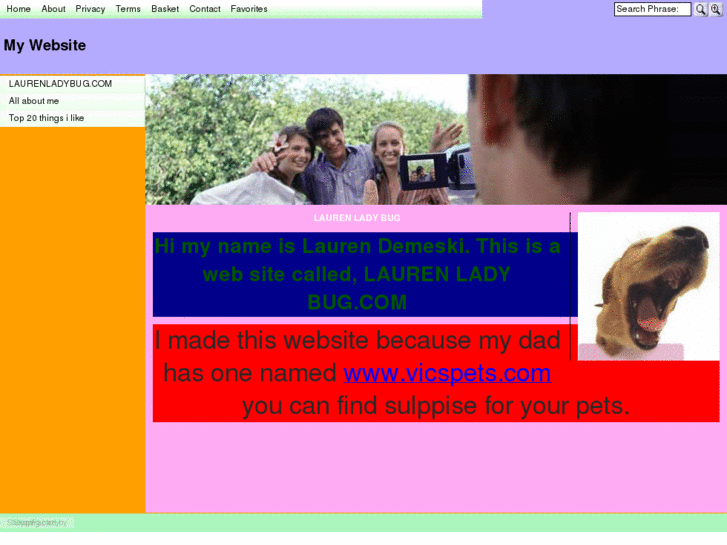Click the LAUREN LADY BUG heading
This screenshot has width=727, height=545.
click(x=357, y=218)
